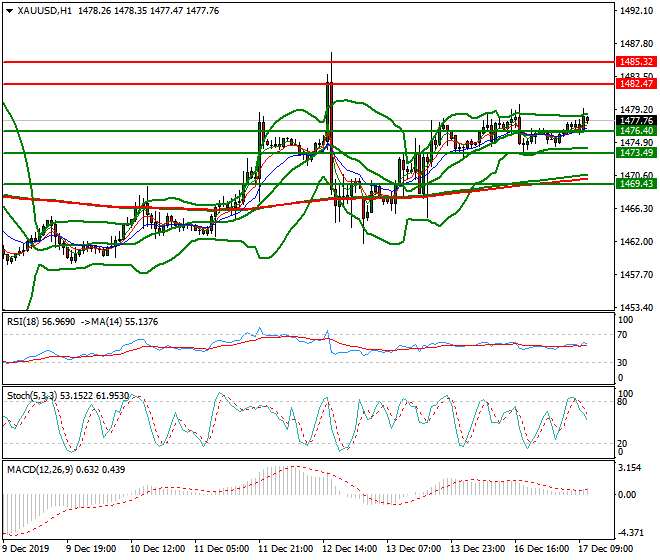This screenshot has height=560, width=660.
Task: Click the RSI scale level 30
Action: 622,363
